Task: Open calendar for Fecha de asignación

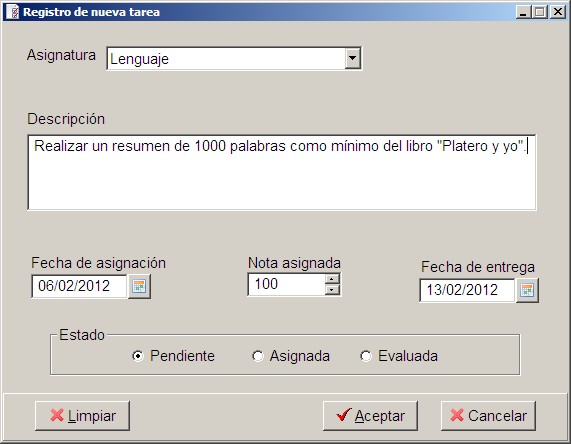Action: pos(139,286)
